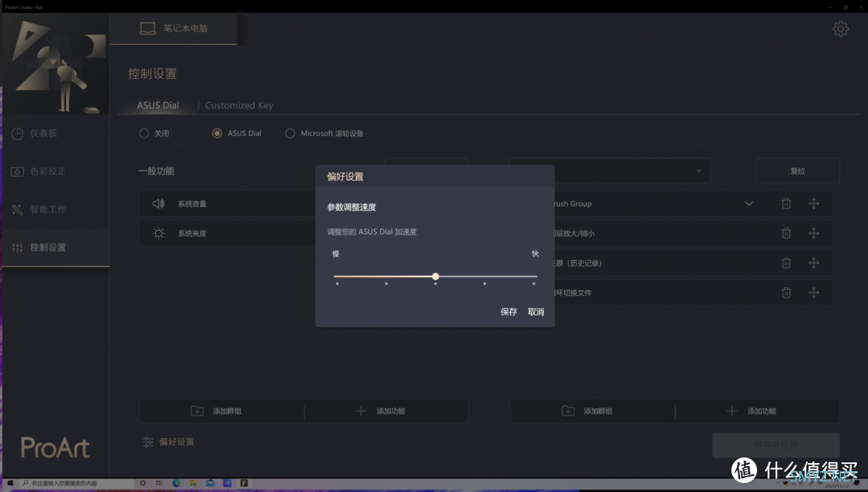Click the move handle for 图层放大/缩小 row

click(x=813, y=234)
